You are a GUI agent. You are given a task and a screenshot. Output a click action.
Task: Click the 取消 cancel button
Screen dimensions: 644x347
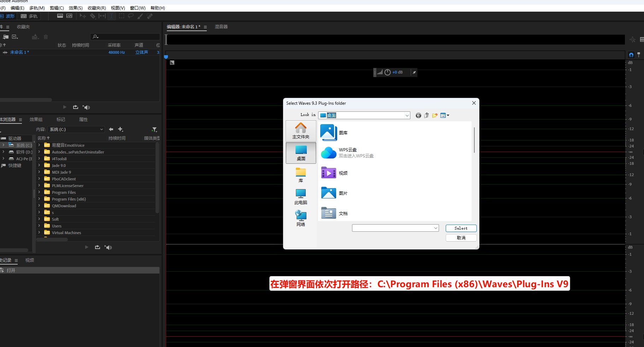tap(461, 238)
